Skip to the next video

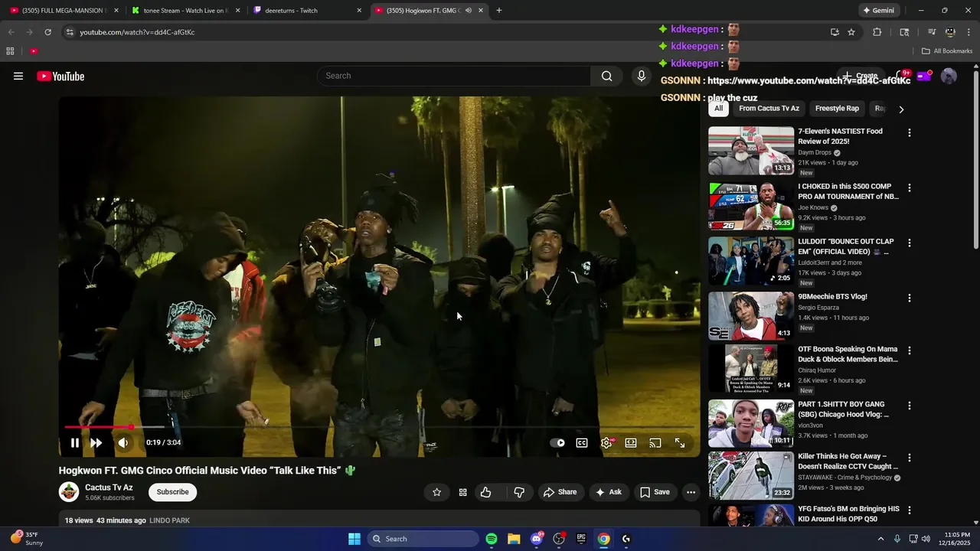[x=96, y=442]
